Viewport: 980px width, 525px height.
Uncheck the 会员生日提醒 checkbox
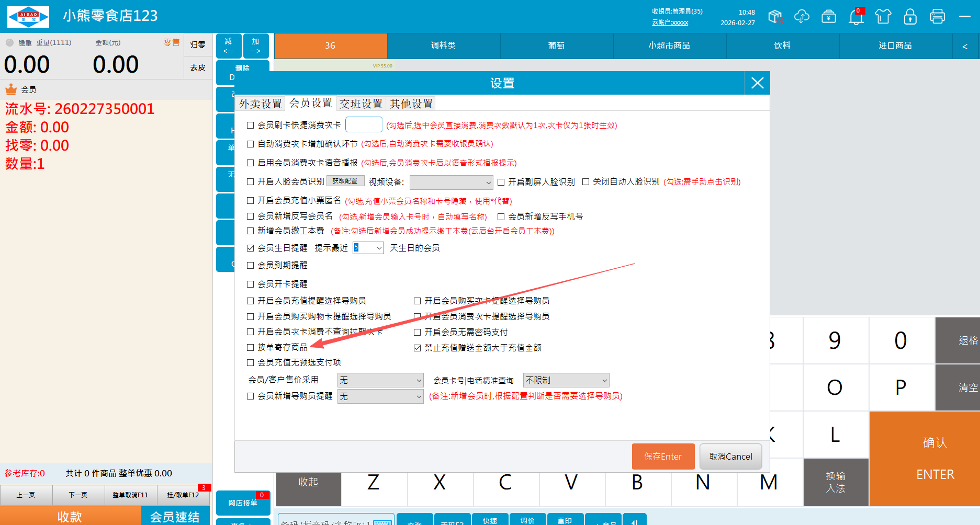[x=251, y=248]
